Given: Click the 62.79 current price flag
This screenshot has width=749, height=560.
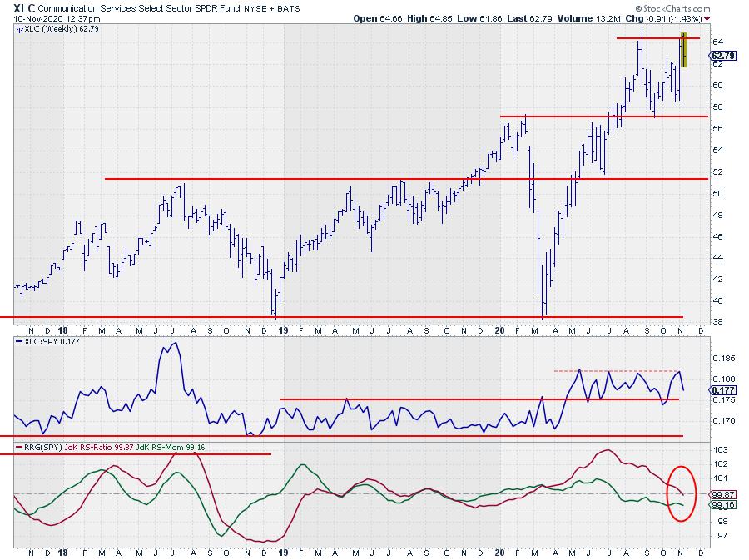Looking at the screenshot, I should coord(721,57).
